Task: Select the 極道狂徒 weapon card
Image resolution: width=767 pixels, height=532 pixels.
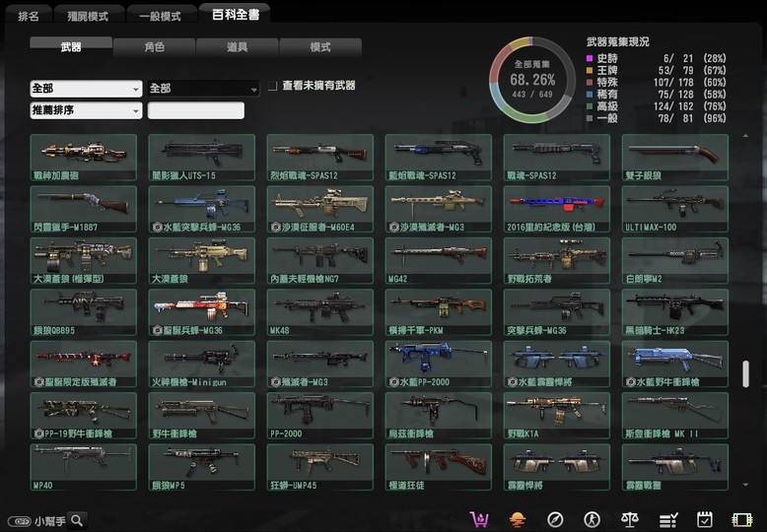Action: [x=439, y=467]
